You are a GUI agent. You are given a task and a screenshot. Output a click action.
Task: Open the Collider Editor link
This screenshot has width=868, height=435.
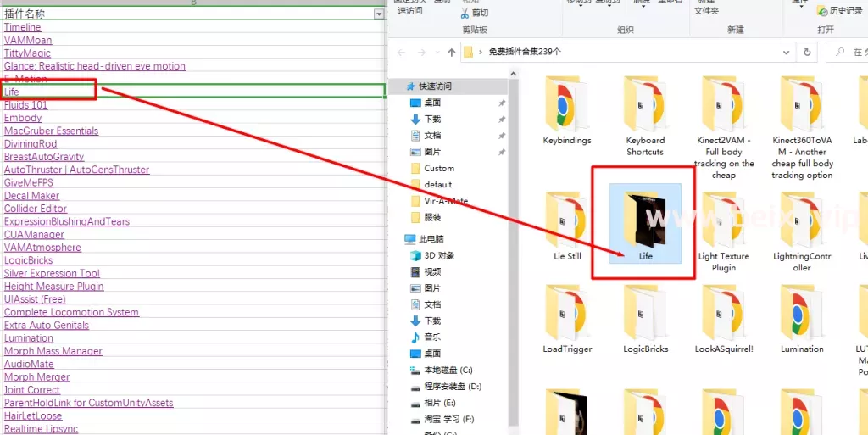[x=36, y=209]
